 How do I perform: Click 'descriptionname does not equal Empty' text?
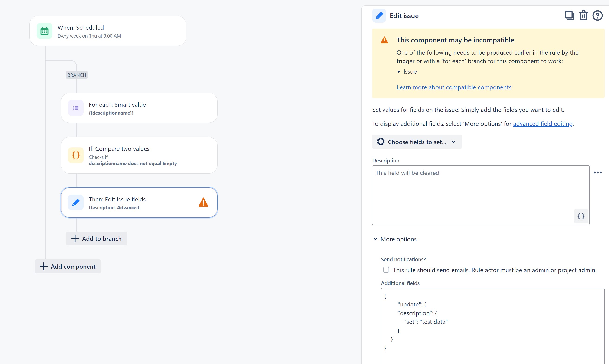[x=133, y=164]
